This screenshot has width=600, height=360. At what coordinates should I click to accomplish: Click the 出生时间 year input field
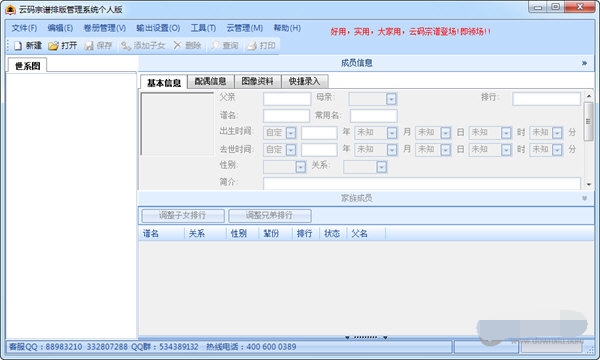click(x=319, y=133)
